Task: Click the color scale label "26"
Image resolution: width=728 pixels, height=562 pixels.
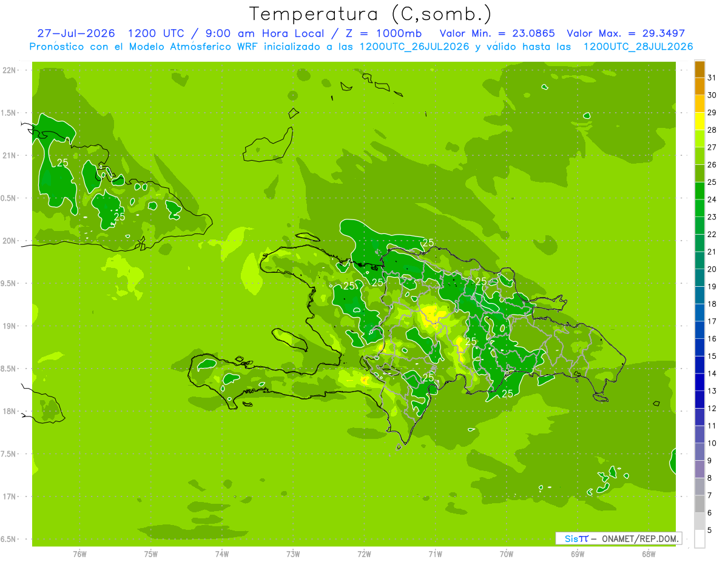Action: pos(712,164)
